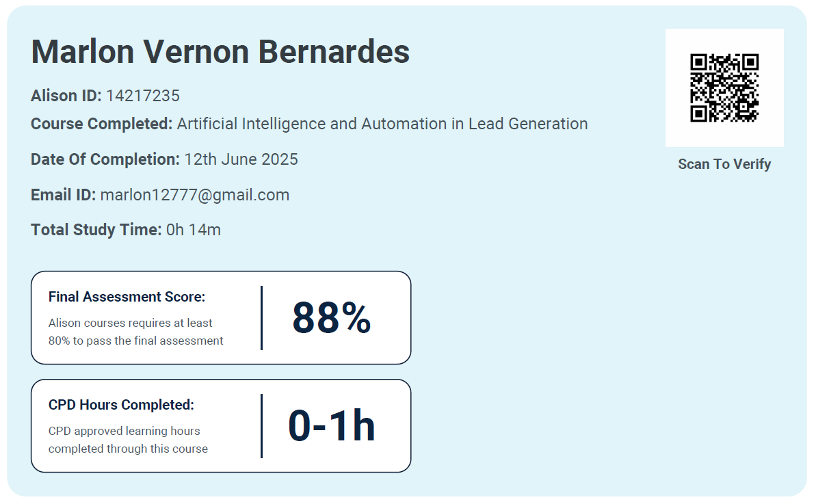Click the Final Assessment Score heading
This screenshot has height=504, width=816.
point(127,297)
